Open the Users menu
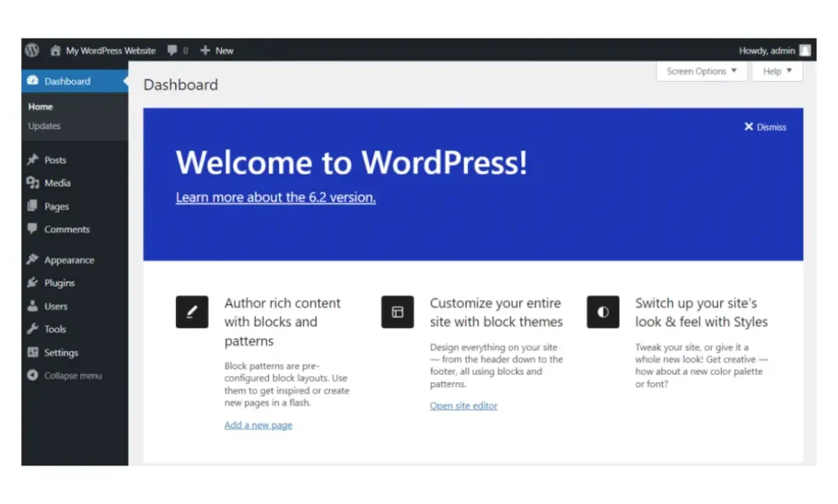Image resolution: width=838 pixels, height=504 pixels. 56,306
